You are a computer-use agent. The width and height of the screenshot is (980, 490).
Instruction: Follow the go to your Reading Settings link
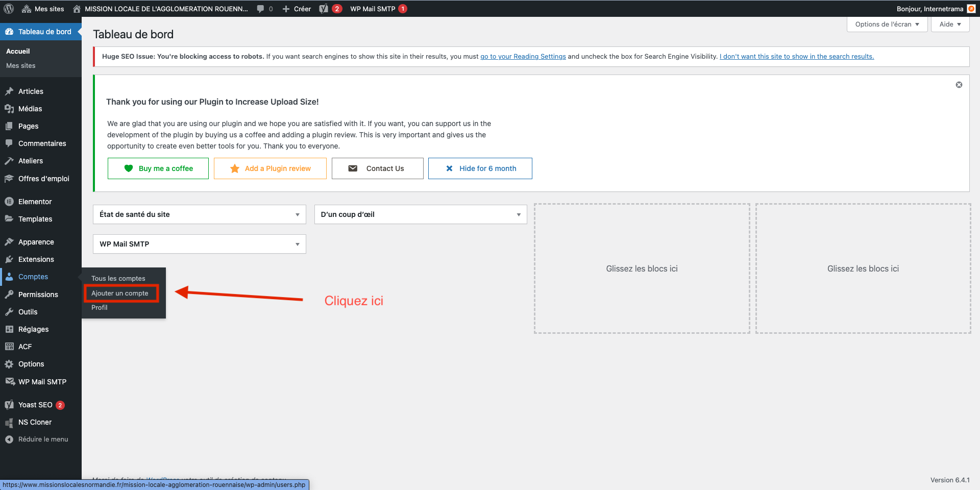coord(523,57)
